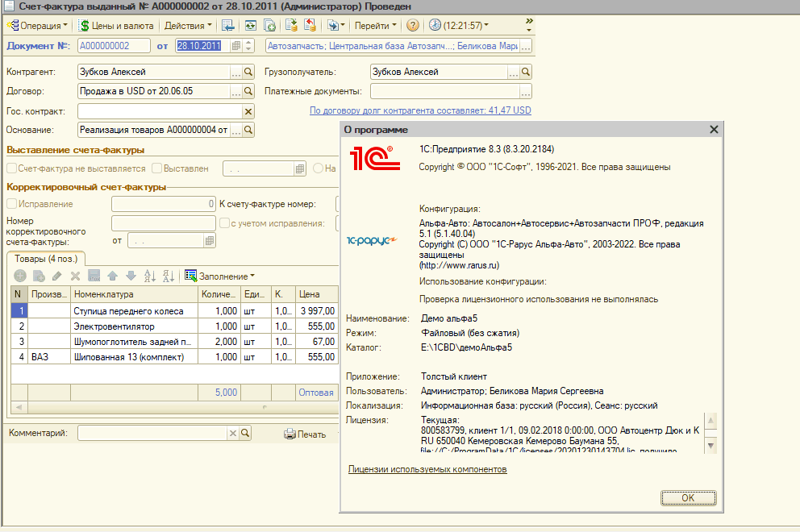Viewport: 800px width, 532px height.
Task: Click ellipsis selector for Договор field
Action: 235,92
